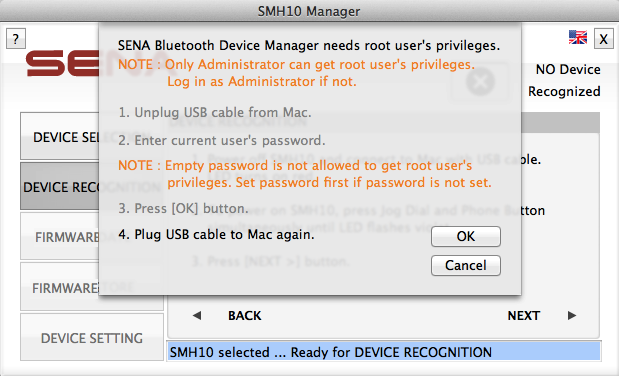The height and width of the screenshot is (376, 619).
Task: Open help with the question mark button
Action: point(16,39)
